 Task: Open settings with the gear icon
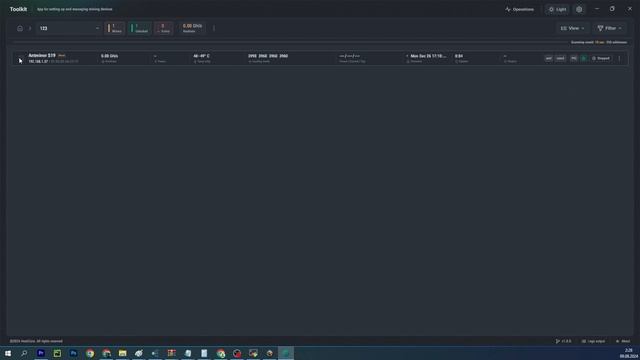[579, 9]
